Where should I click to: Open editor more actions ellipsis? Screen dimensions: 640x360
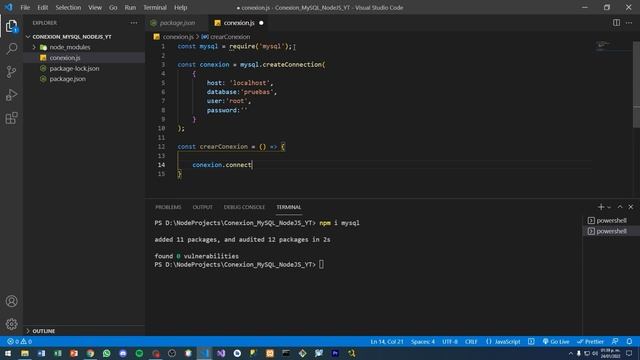pos(629,23)
